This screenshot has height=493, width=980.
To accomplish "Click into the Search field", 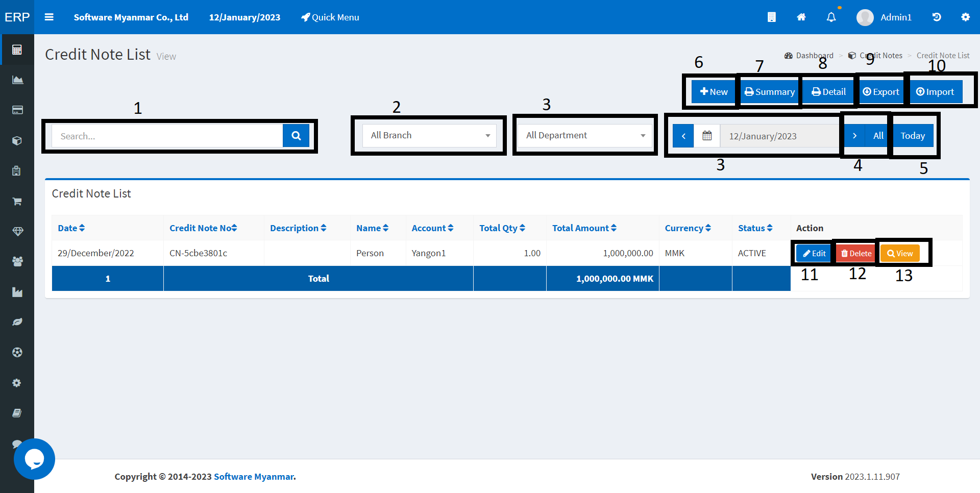I will coord(167,136).
